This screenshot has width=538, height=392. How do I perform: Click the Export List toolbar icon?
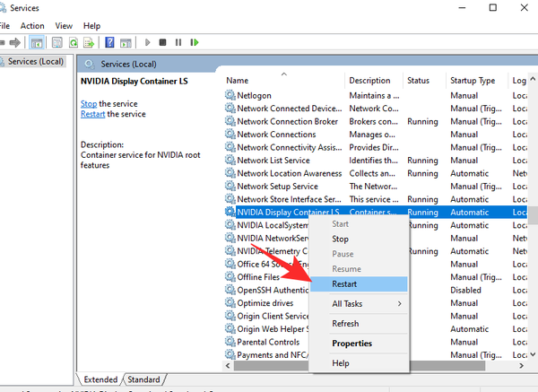point(89,42)
